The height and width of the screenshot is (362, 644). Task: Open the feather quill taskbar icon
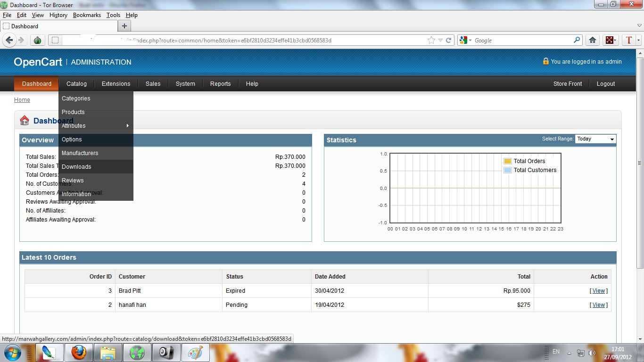[49, 353]
